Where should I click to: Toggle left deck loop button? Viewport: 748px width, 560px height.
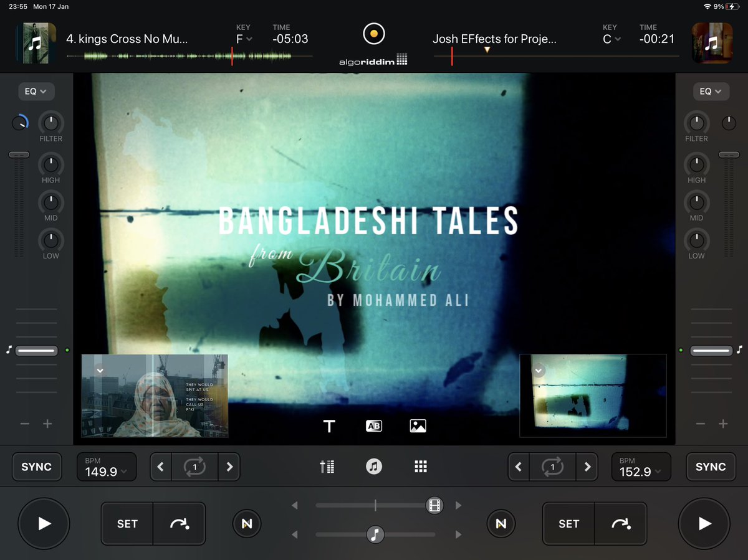click(x=194, y=467)
